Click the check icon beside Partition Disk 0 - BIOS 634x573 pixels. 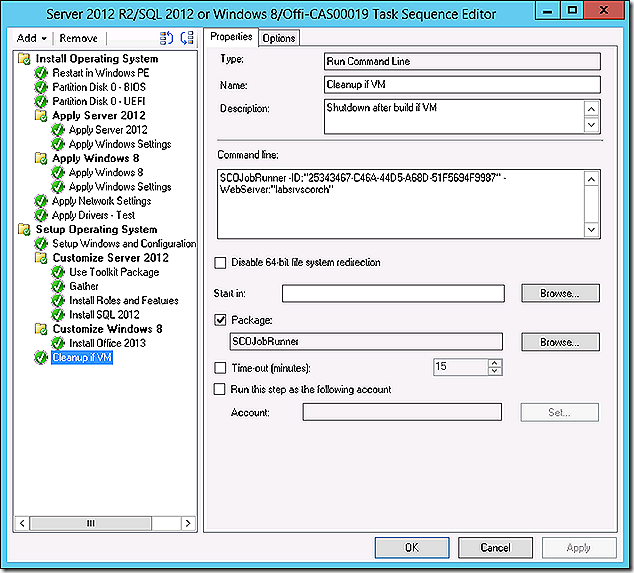pos(41,87)
